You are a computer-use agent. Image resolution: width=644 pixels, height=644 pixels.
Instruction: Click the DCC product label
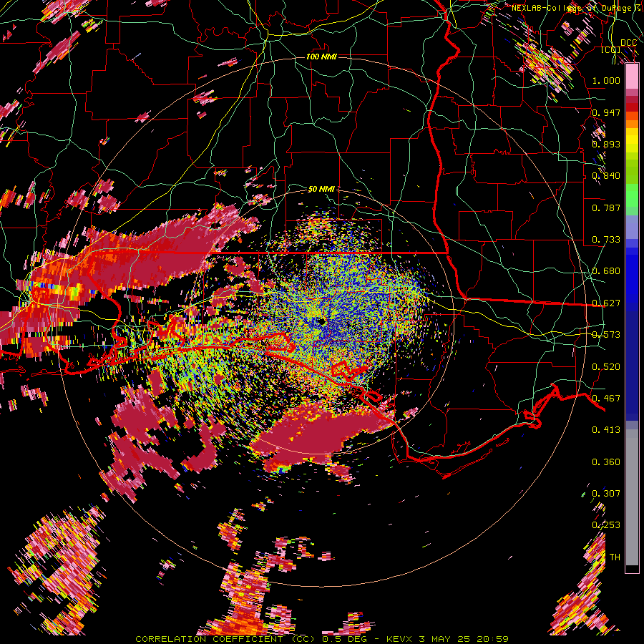[x=628, y=43]
